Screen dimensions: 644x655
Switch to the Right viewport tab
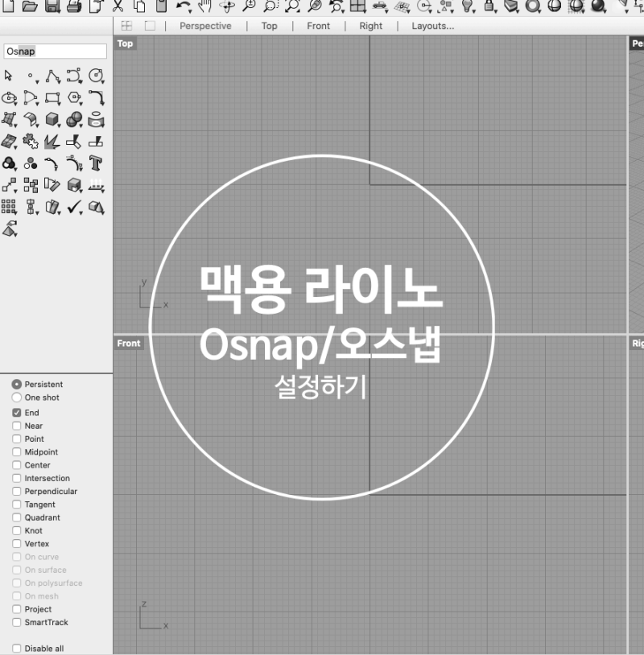370,26
